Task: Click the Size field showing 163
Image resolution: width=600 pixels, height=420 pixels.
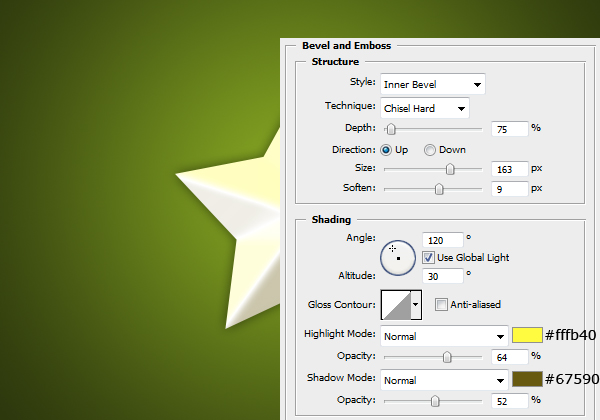Action: click(x=510, y=169)
